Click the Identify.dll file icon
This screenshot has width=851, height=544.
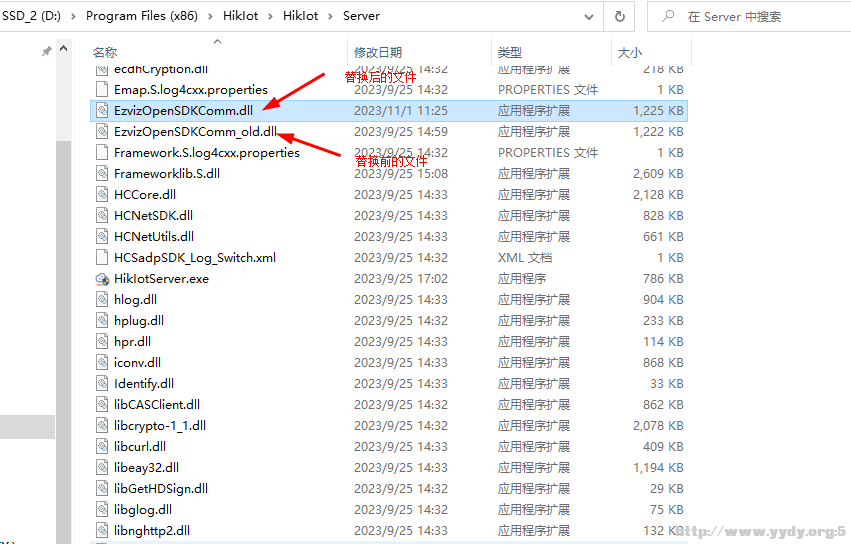coord(101,383)
